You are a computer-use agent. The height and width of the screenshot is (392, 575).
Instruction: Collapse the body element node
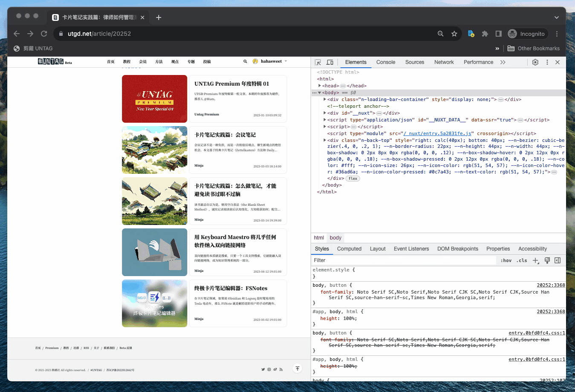[320, 92]
